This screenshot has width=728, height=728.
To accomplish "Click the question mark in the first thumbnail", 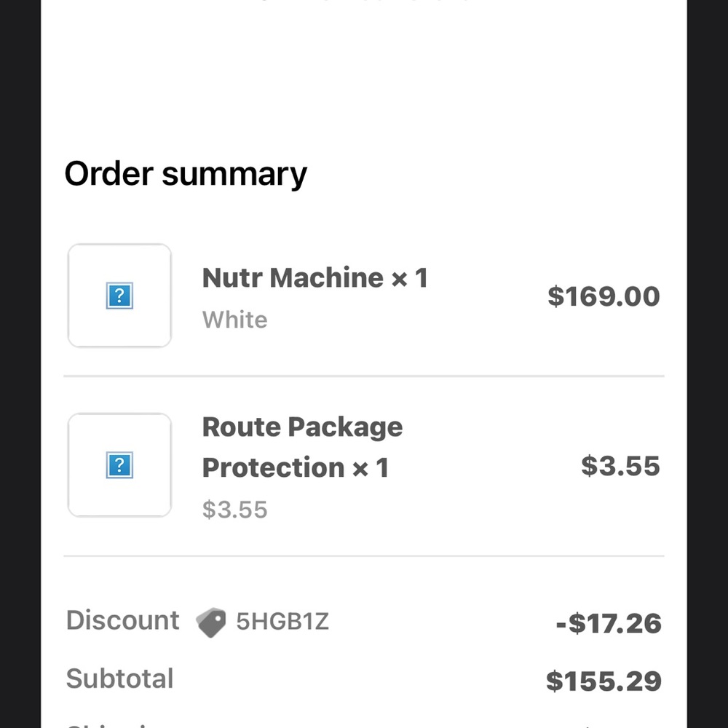I will [119, 295].
